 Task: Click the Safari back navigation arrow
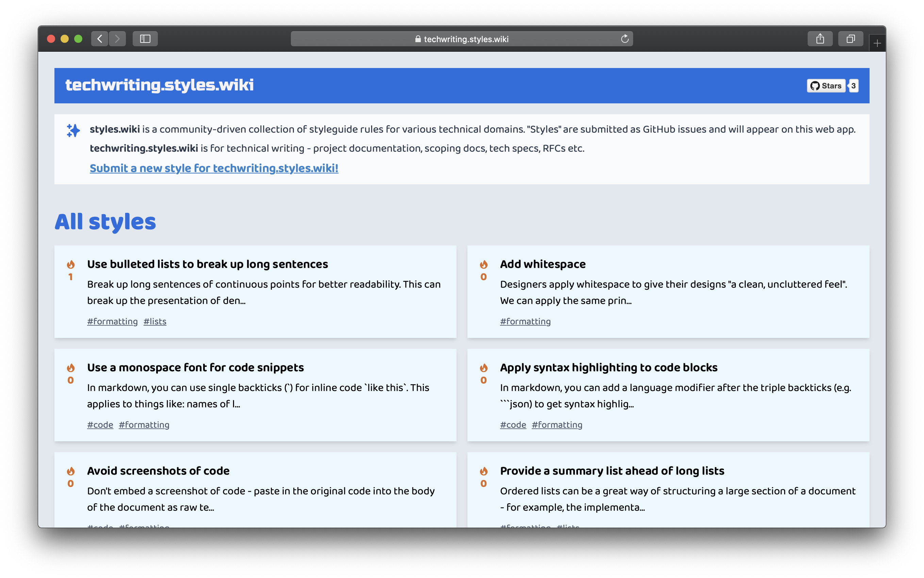click(100, 39)
